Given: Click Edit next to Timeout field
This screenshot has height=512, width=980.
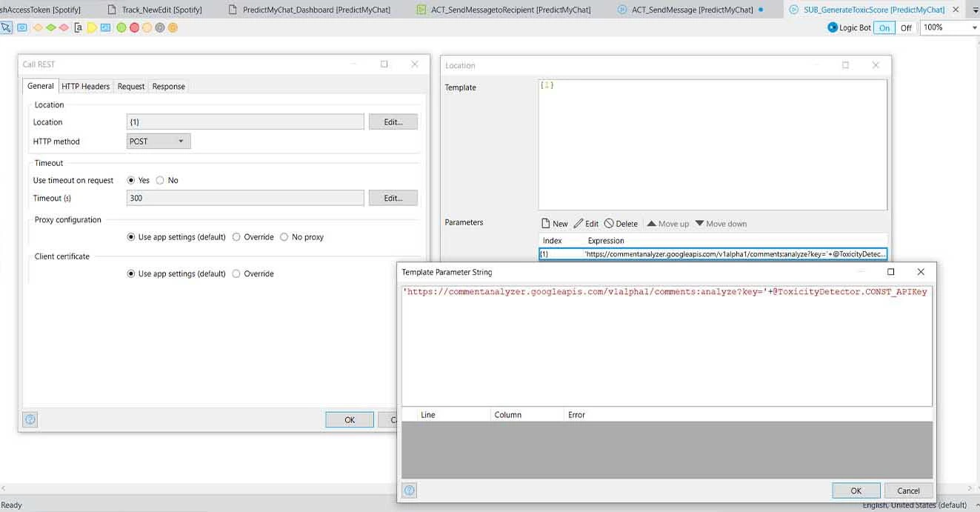Looking at the screenshot, I should [393, 198].
